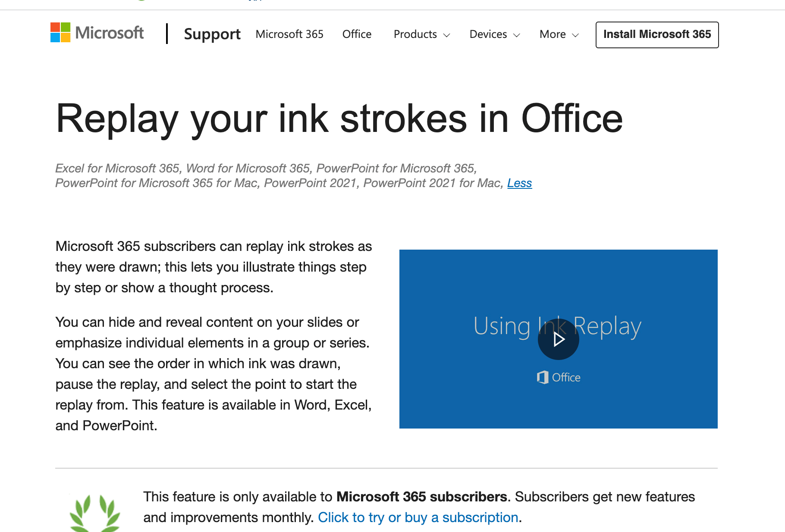
Task: Click the text 'Microsoft 365 subscribers' in bold
Action: pyautogui.click(x=421, y=497)
